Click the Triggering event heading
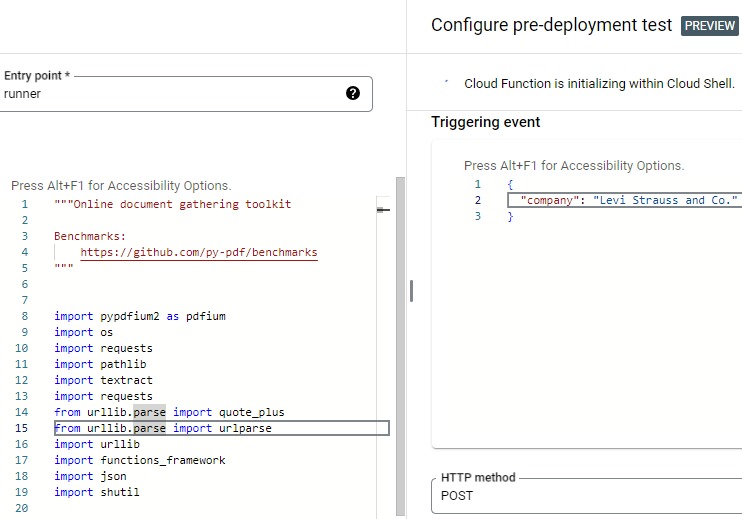This screenshot has width=742, height=519. 486,122
